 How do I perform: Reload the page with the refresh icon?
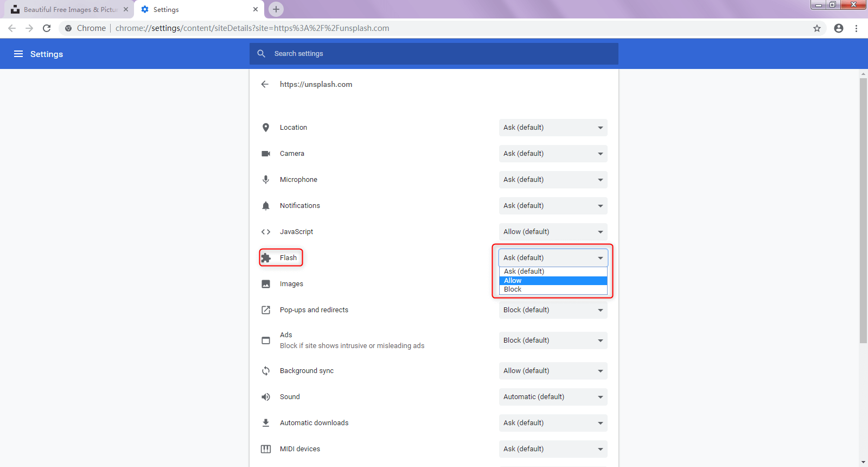coord(47,28)
